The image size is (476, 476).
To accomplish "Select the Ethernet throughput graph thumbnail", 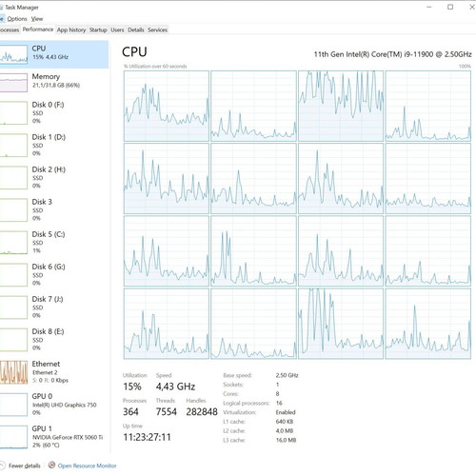I will (x=13, y=372).
